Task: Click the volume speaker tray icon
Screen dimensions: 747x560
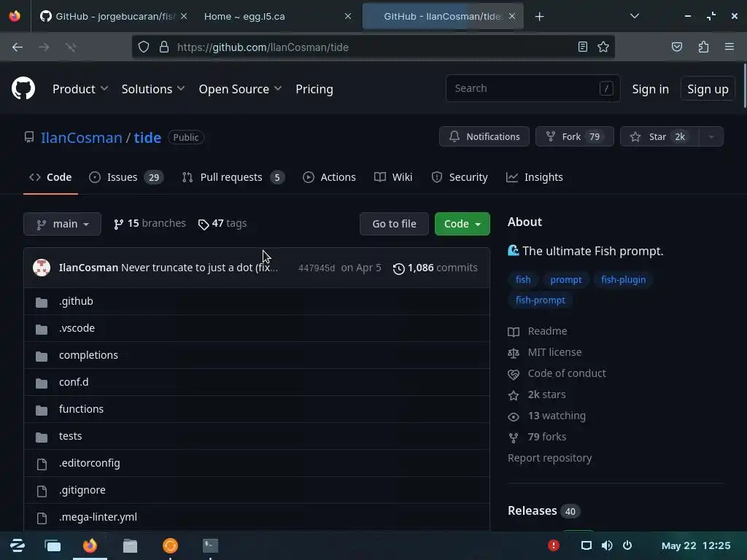Action: (x=607, y=545)
